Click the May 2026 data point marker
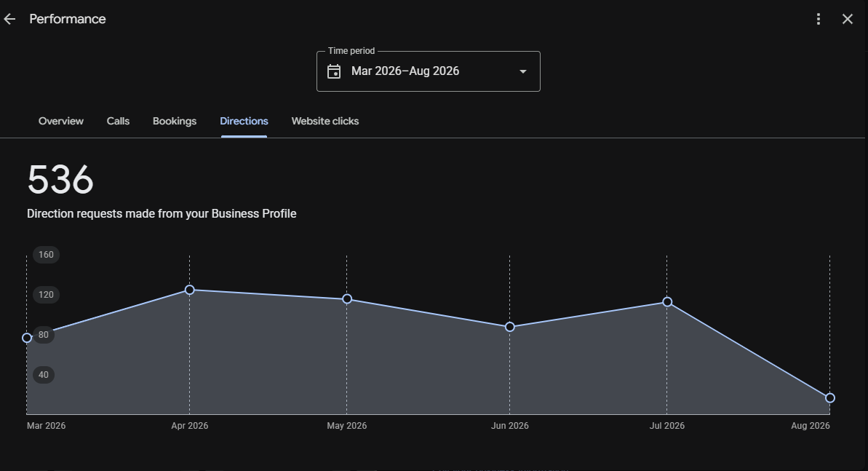 point(346,298)
